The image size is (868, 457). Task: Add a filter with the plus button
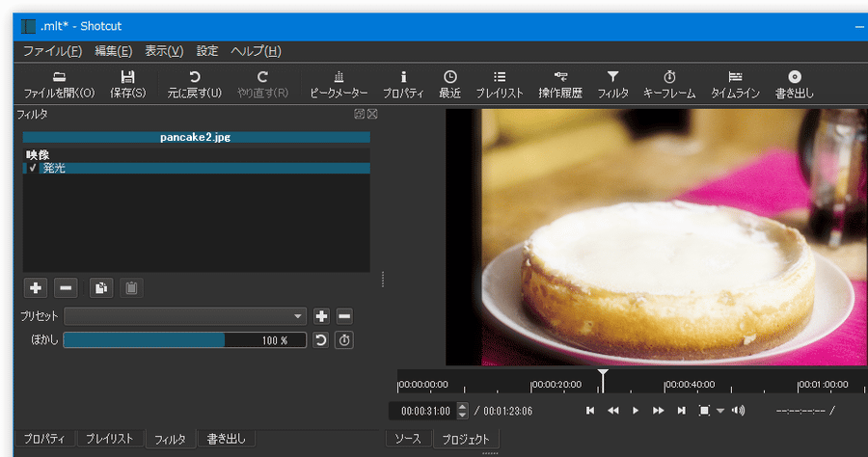36,287
